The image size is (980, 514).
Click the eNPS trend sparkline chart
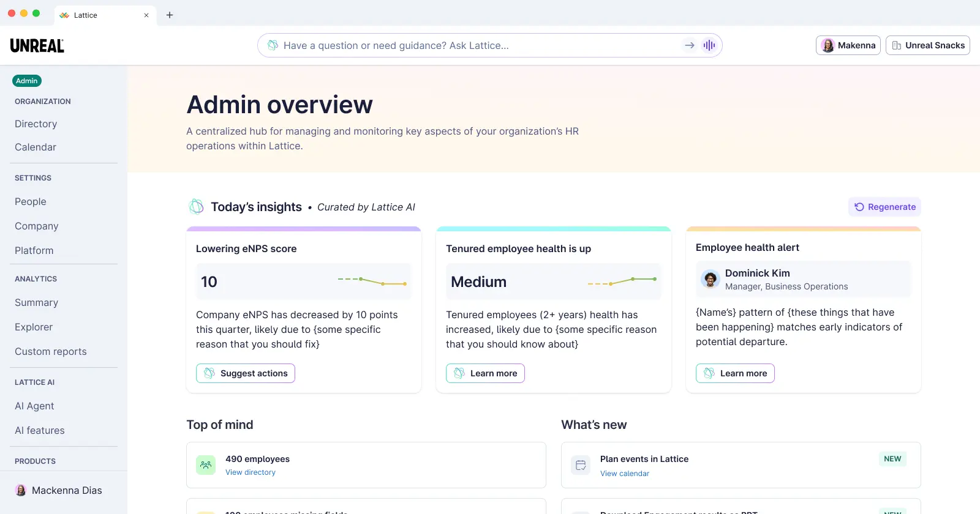pyautogui.click(x=372, y=281)
